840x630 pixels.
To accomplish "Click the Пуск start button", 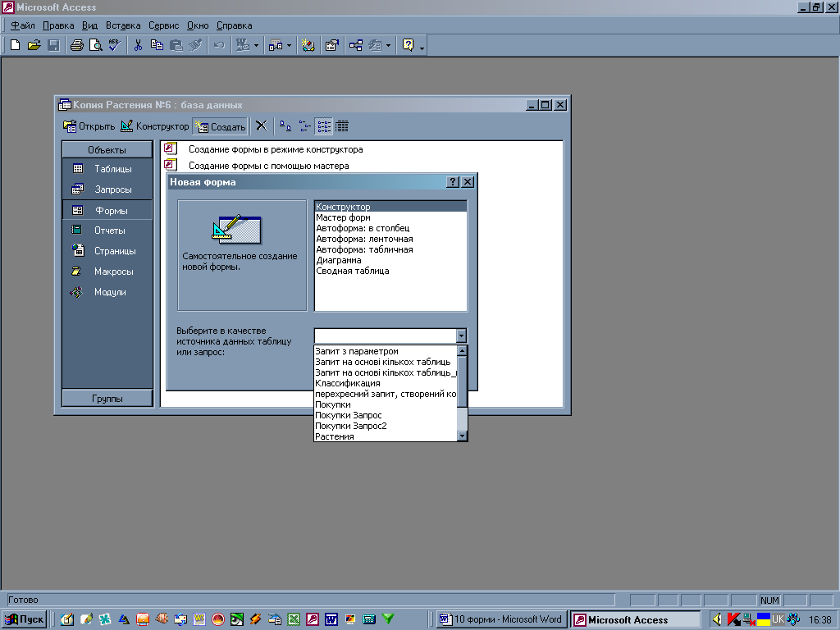I will 25,620.
